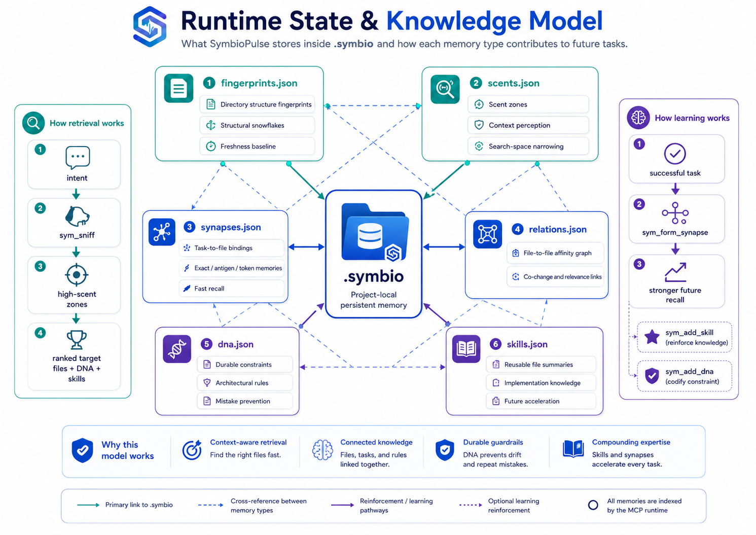Click the Task-to-file bindings row
756x535 pixels.
pyautogui.click(x=232, y=248)
